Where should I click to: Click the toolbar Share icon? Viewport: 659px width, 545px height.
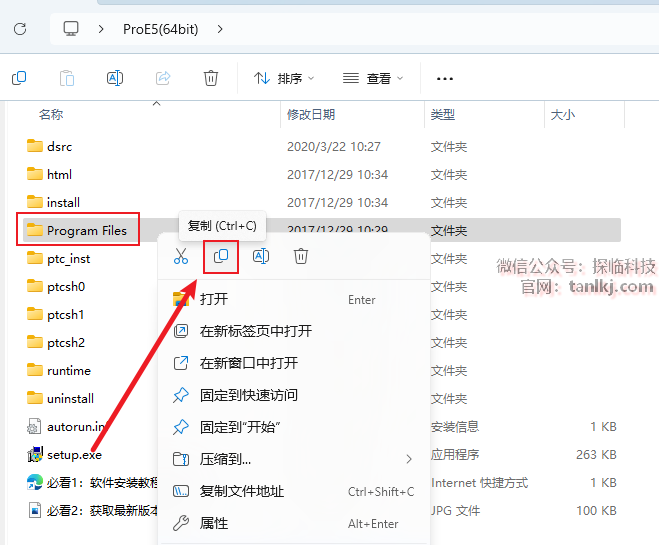coord(163,78)
